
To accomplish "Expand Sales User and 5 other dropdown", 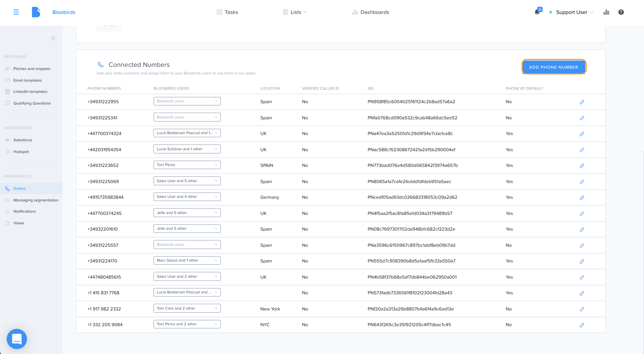I will click(187, 181).
